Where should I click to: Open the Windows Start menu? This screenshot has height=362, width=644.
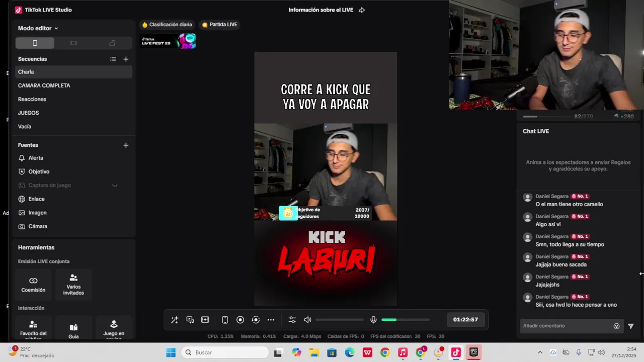[x=171, y=352]
